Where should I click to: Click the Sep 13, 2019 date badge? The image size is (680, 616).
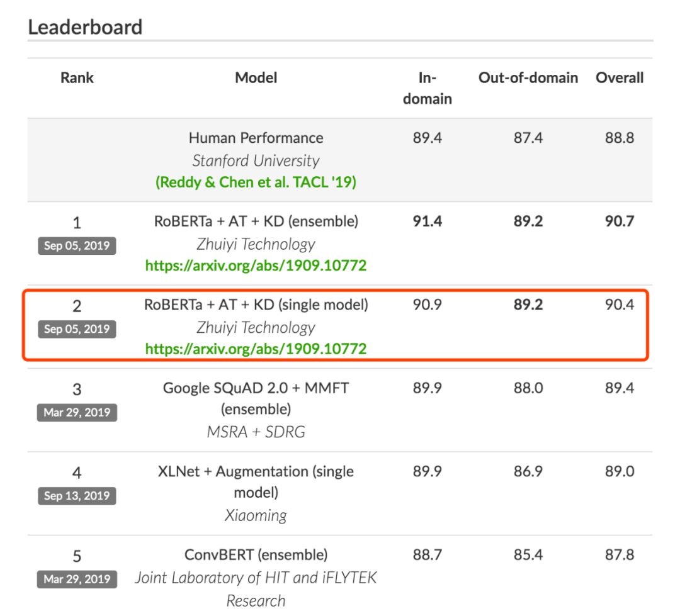click(x=77, y=496)
